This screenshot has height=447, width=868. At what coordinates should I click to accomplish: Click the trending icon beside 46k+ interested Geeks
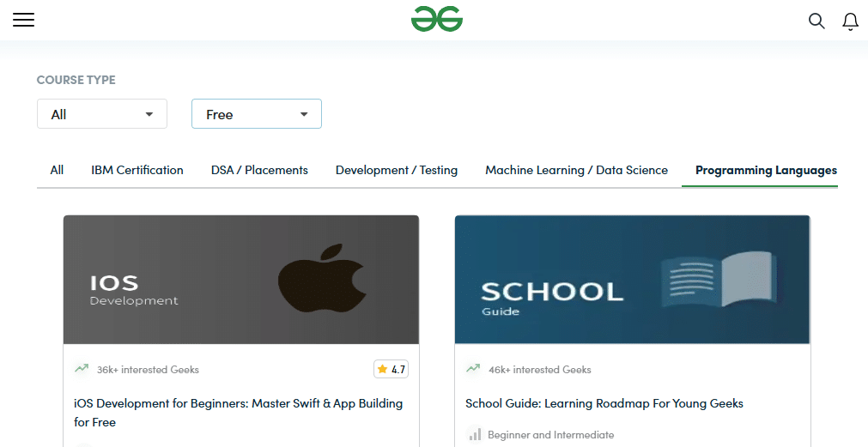(473, 368)
